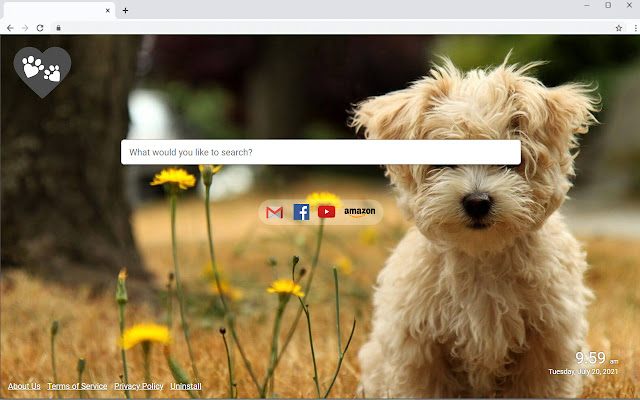Open the Privacy Policy link
This screenshot has height=400, width=640.
tap(139, 386)
